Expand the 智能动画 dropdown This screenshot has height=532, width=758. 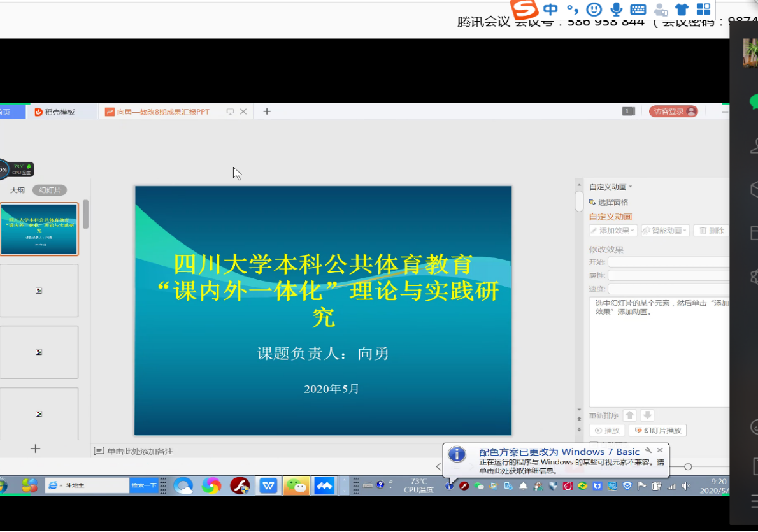tap(665, 231)
